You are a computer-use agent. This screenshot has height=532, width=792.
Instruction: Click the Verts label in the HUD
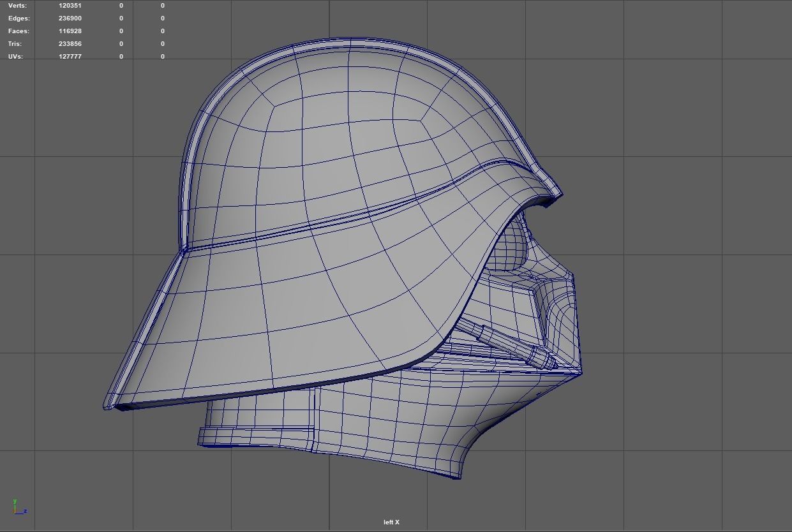(17, 5)
